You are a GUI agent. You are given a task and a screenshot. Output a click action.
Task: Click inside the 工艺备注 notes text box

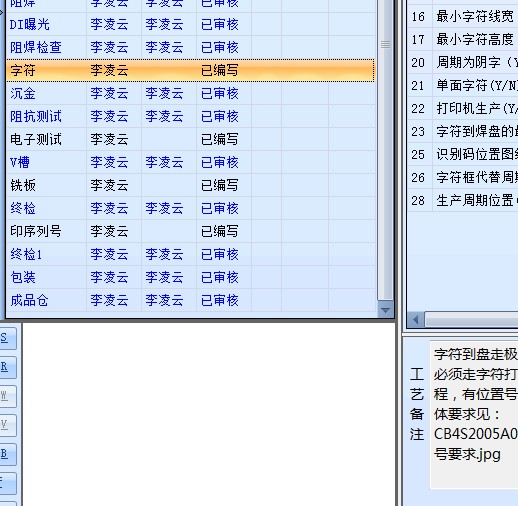coord(474,415)
